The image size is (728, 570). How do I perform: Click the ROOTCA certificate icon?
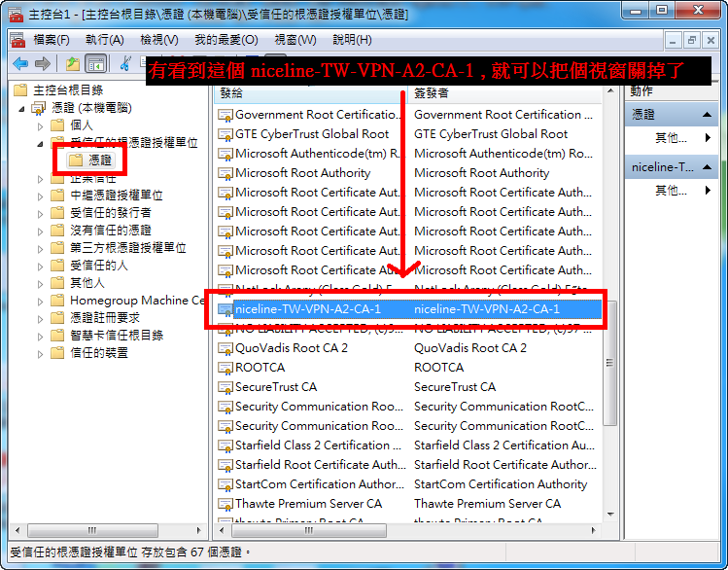[x=225, y=368]
